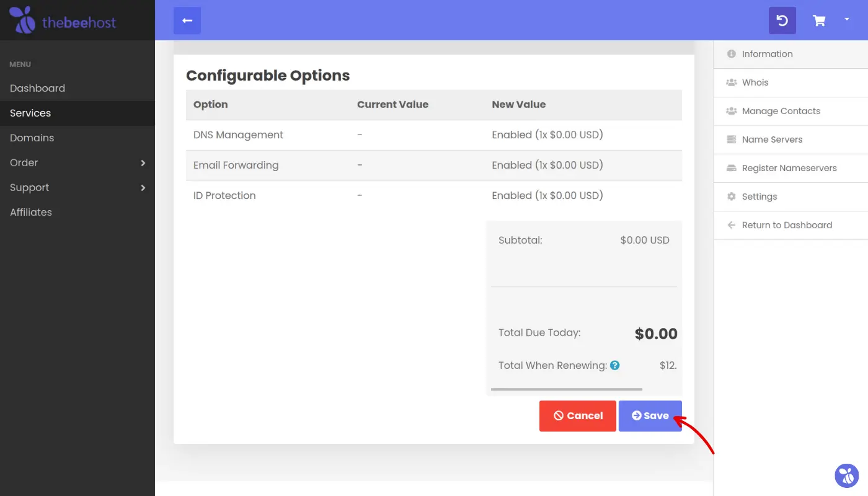Click the help icon beside Total When Renewing
Image resolution: width=868 pixels, height=496 pixels.
[614, 365]
